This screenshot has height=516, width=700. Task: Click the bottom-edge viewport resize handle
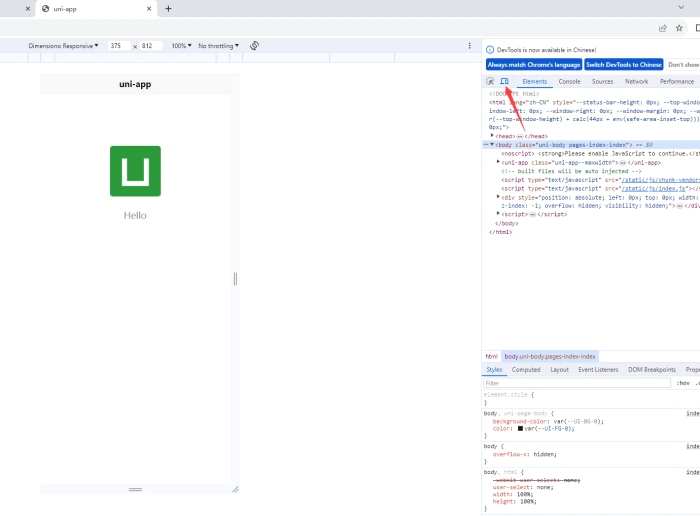click(x=135, y=489)
